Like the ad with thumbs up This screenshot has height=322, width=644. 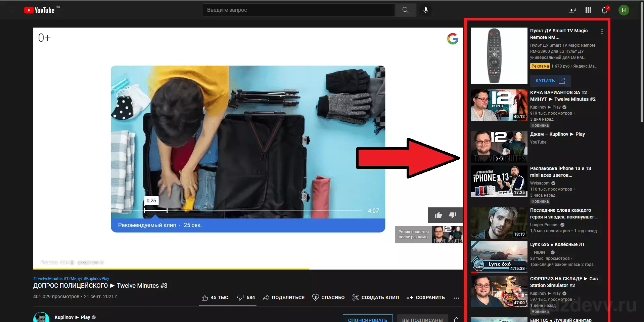(439, 215)
